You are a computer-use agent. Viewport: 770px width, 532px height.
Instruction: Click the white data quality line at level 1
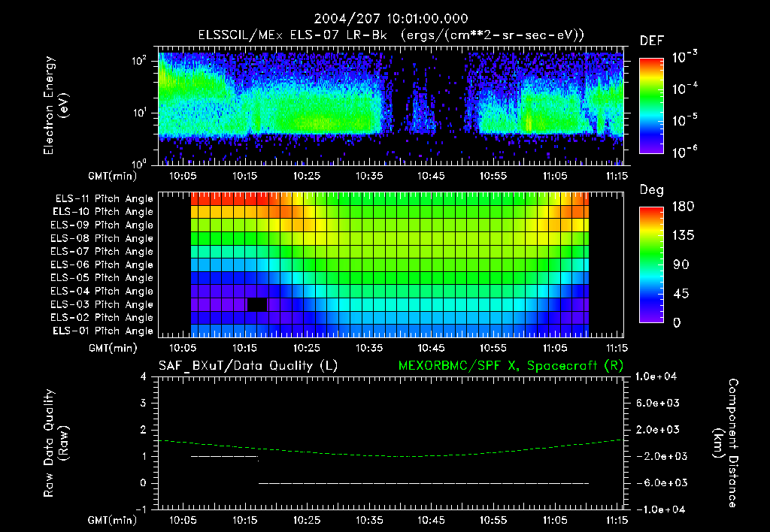coord(224,456)
